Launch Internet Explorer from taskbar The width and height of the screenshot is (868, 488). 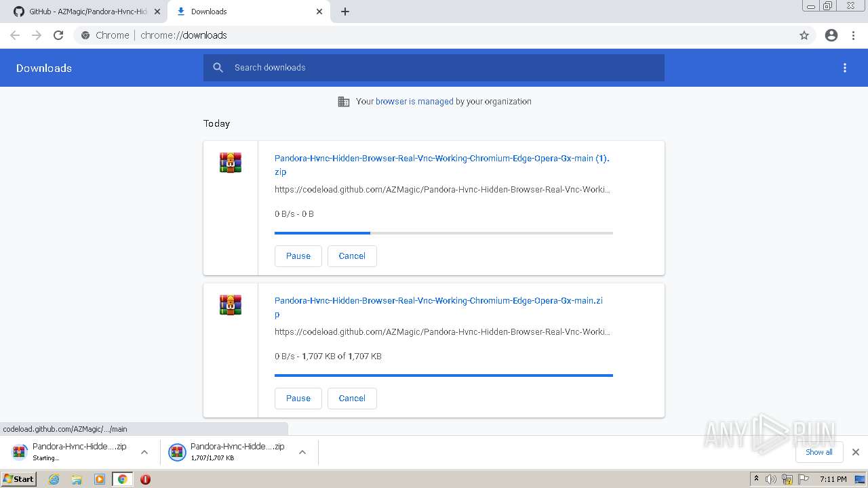pos(54,479)
